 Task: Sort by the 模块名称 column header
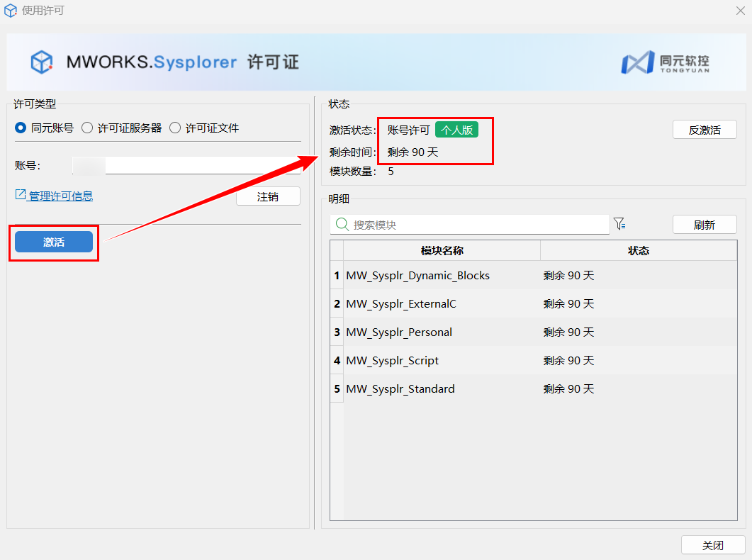[x=442, y=250]
